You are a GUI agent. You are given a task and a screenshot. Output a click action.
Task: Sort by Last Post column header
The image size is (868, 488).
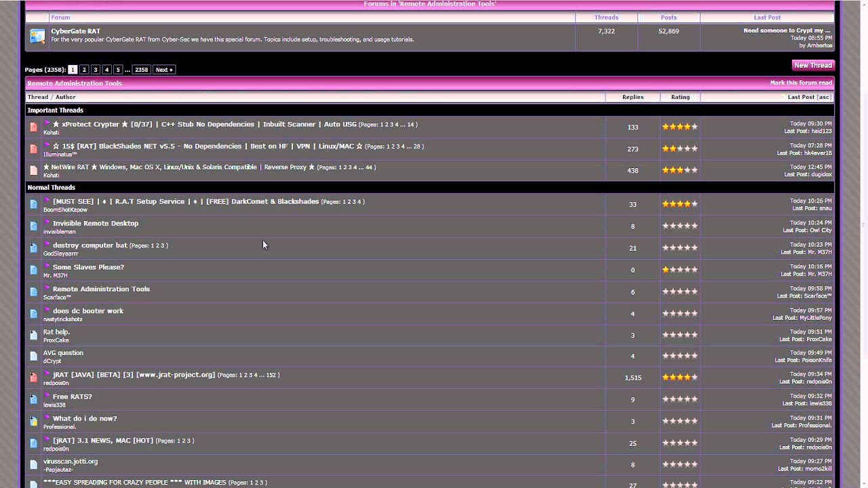tap(801, 97)
